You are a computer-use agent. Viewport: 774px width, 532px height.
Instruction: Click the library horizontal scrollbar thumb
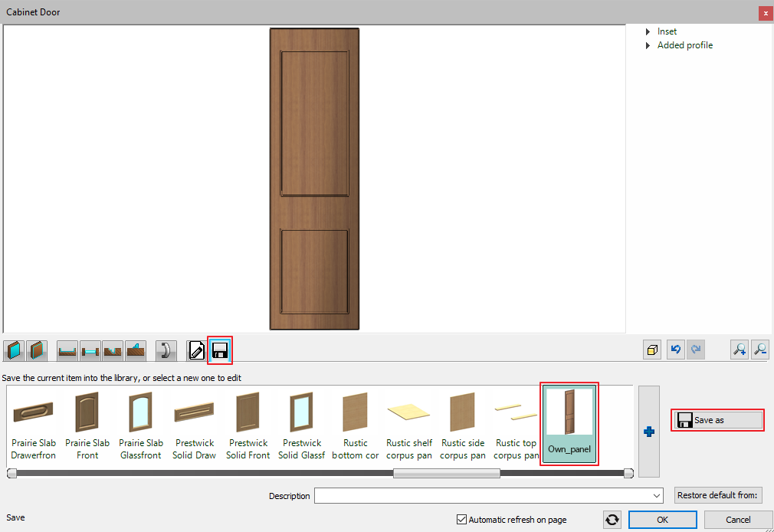click(446, 474)
